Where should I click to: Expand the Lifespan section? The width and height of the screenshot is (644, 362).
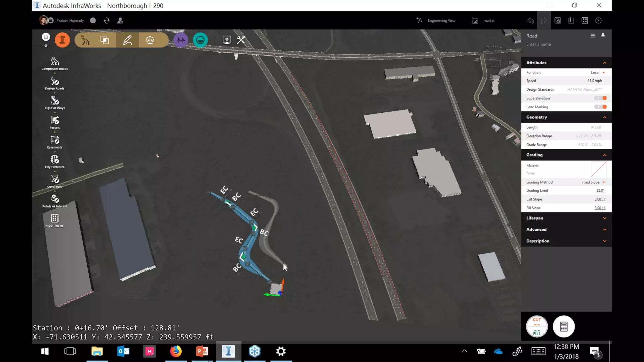point(604,218)
